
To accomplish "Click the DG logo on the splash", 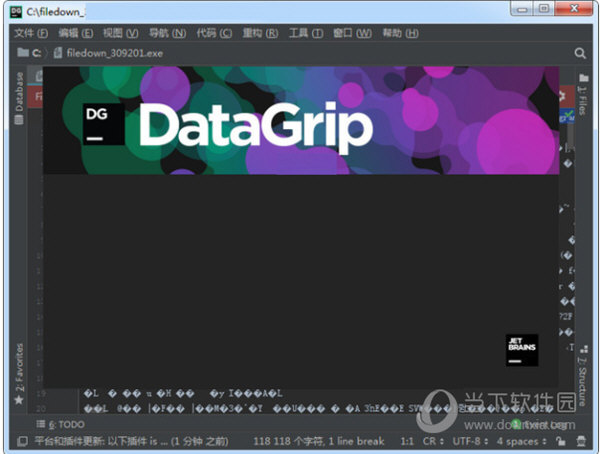I will [104, 124].
